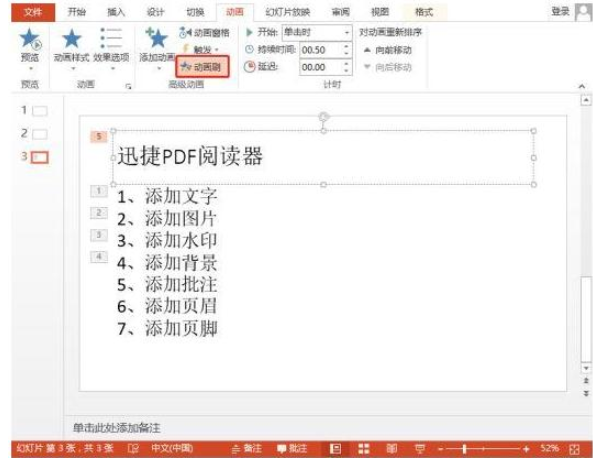
Task: Open Effect Options list icon
Action: pos(111,39)
